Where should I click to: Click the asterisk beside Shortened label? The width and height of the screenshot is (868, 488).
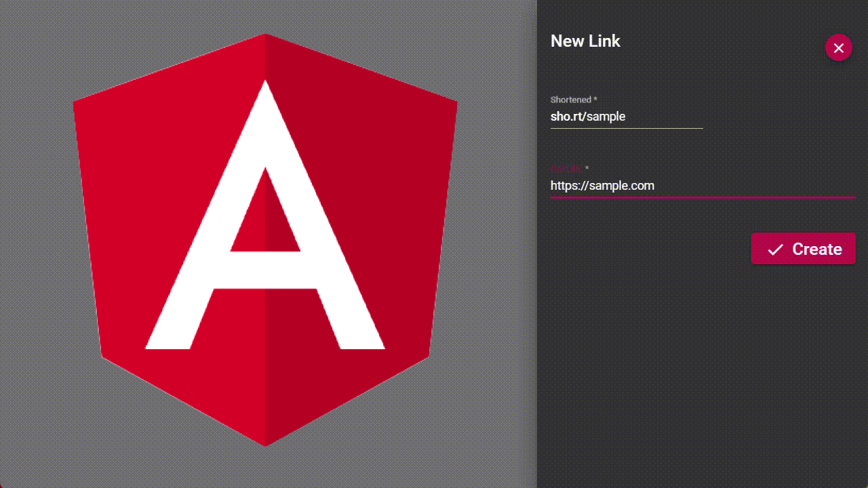click(x=595, y=100)
